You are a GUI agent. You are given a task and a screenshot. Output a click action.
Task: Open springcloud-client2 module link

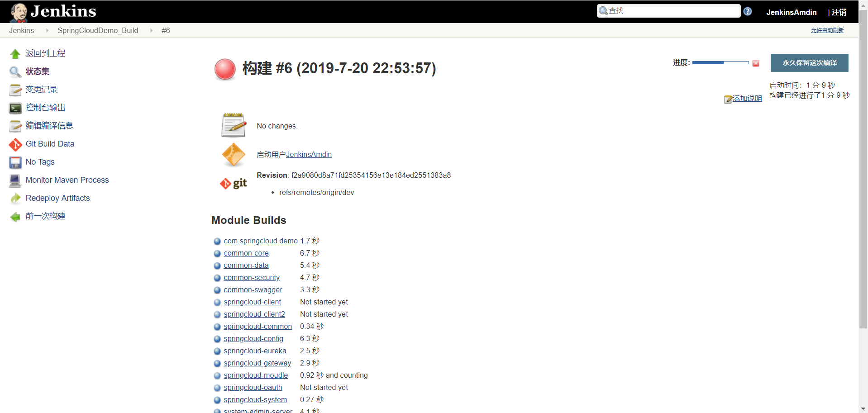click(254, 314)
